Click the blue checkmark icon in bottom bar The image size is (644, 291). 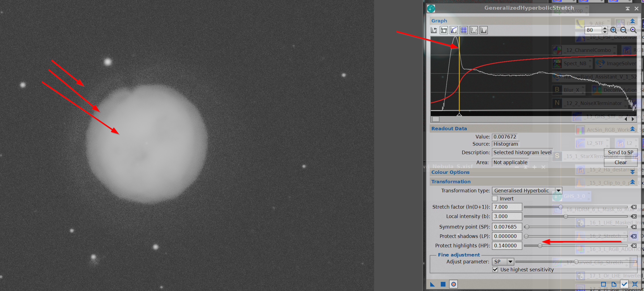[624, 284]
